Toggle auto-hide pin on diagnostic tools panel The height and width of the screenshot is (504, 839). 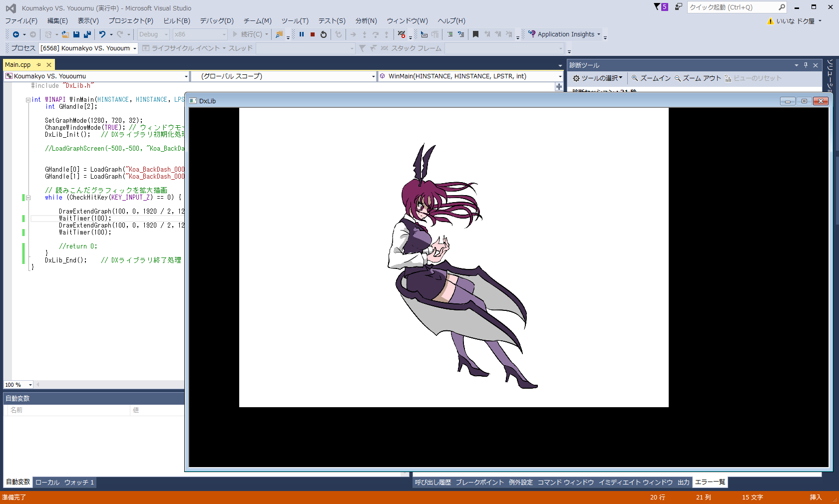pyautogui.click(x=806, y=65)
